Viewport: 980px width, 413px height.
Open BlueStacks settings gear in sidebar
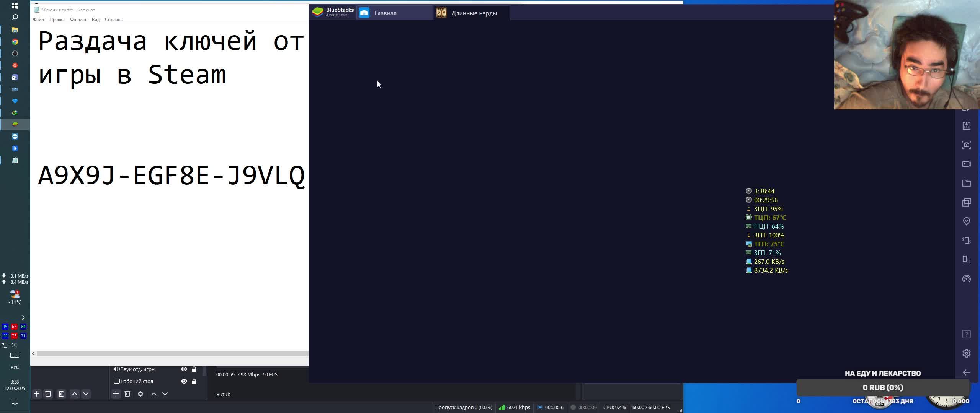tap(966, 353)
